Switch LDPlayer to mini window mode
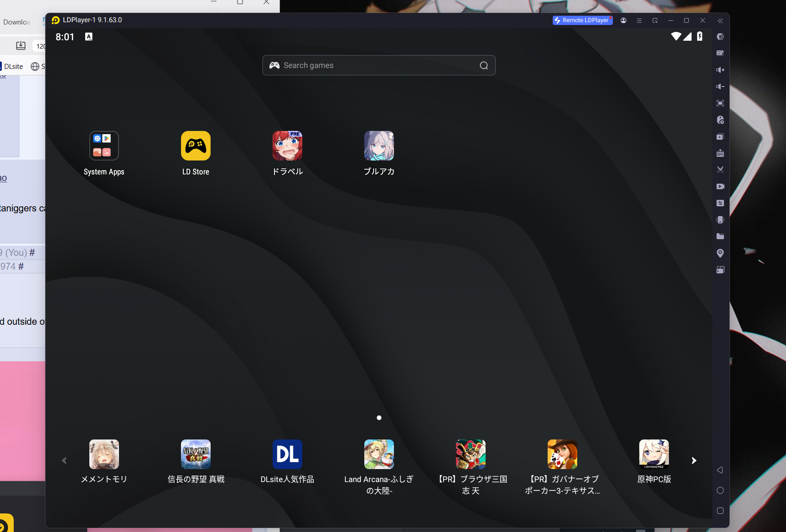Screen dimensions: 786x532 pyautogui.click(x=655, y=20)
